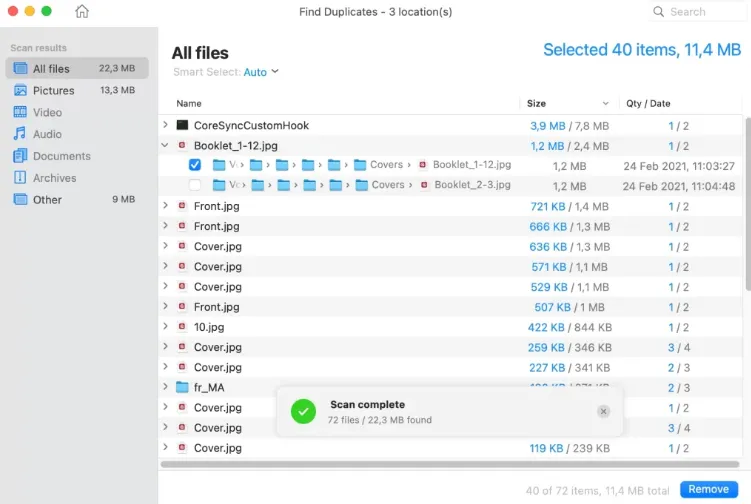751x504 pixels.
Task: Open the Other category
Action: click(x=77, y=200)
